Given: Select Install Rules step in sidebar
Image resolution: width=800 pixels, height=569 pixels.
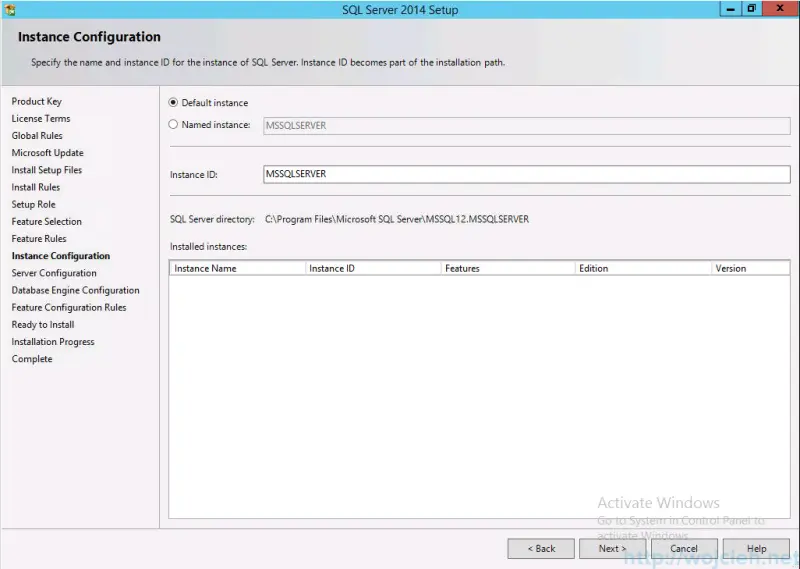Looking at the screenshot, I should 36,187.
